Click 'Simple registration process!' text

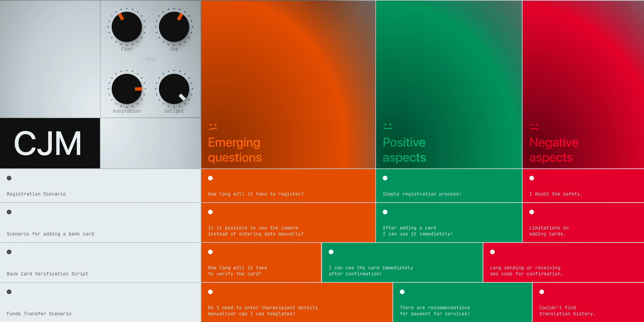point(422,194)
